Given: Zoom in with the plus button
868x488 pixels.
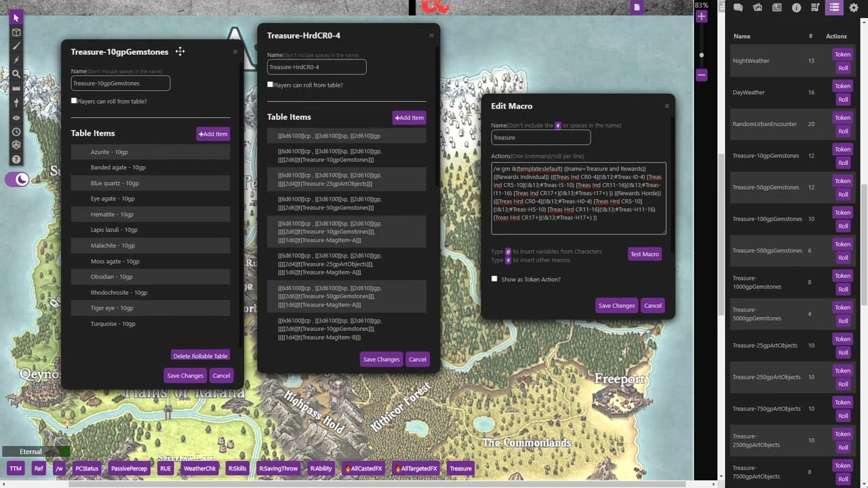Looking at the screenshot, I should [x=701, y=16].
